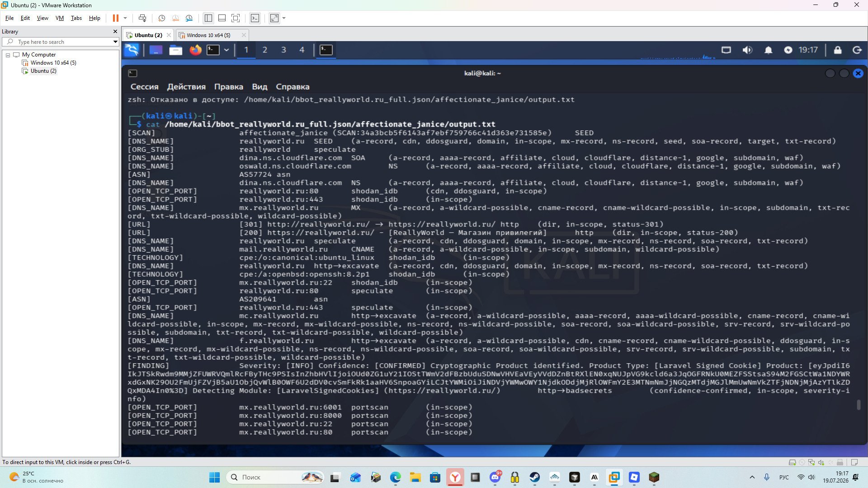
Task: Open the Сессия terminal menu
Action: (145, 87)
